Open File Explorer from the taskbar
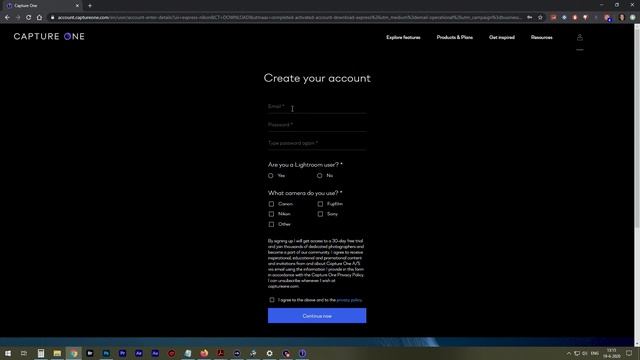Image resolution: width=640 pixels, height=360 pixels. 57,353
